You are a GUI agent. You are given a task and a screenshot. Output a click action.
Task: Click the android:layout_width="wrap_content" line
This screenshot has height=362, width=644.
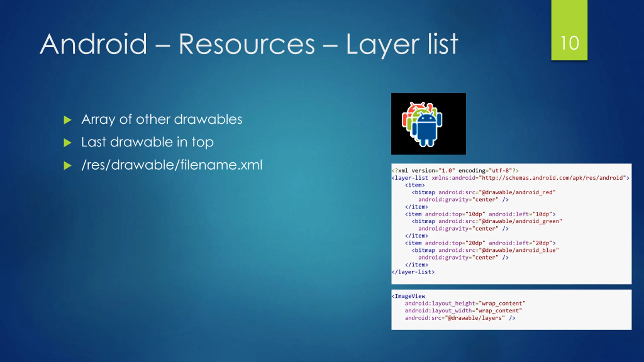[463, 311]
